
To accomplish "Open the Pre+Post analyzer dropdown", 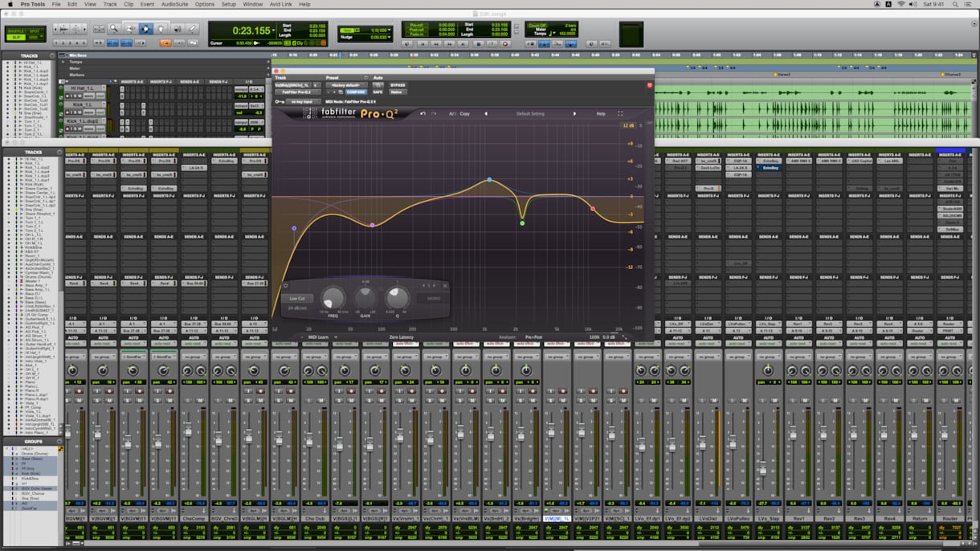I will 535,337.
